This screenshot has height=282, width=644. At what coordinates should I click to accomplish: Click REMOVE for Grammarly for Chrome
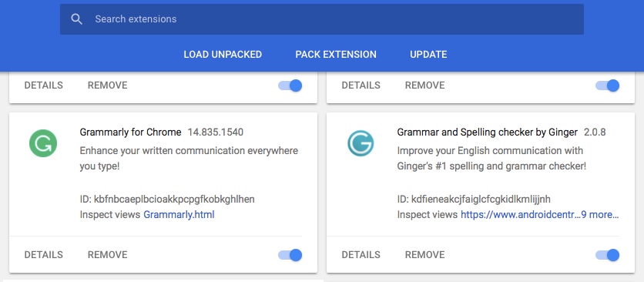108,255
